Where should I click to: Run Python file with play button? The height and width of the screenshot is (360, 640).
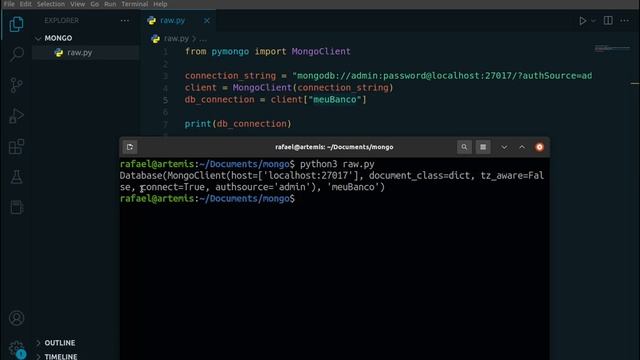pyautogui.click(x=582, y=20)
